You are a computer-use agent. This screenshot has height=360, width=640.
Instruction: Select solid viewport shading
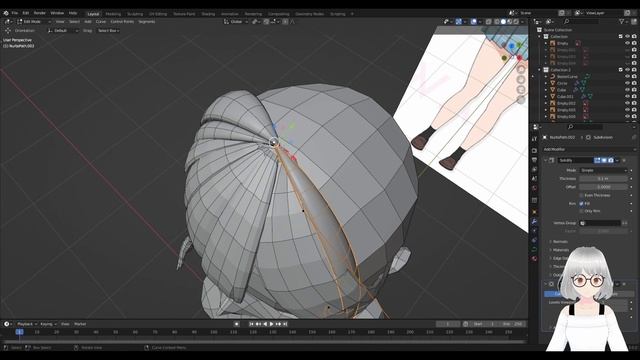[503, 22]
